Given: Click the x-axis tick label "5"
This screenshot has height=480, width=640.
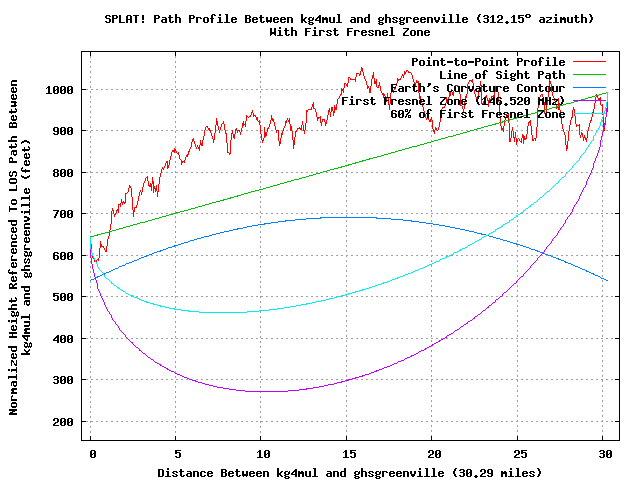Looking at the screenshot, I should (x=176, y=452).
